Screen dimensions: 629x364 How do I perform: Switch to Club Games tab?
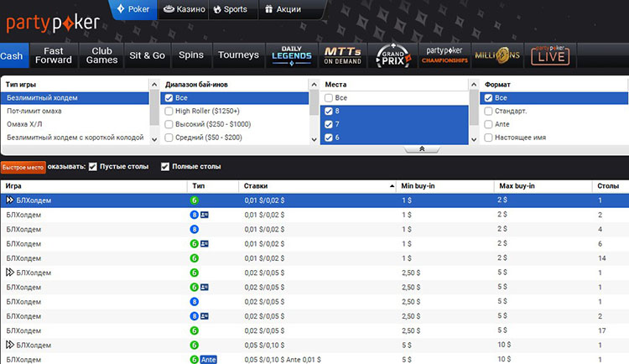point(101,55)
